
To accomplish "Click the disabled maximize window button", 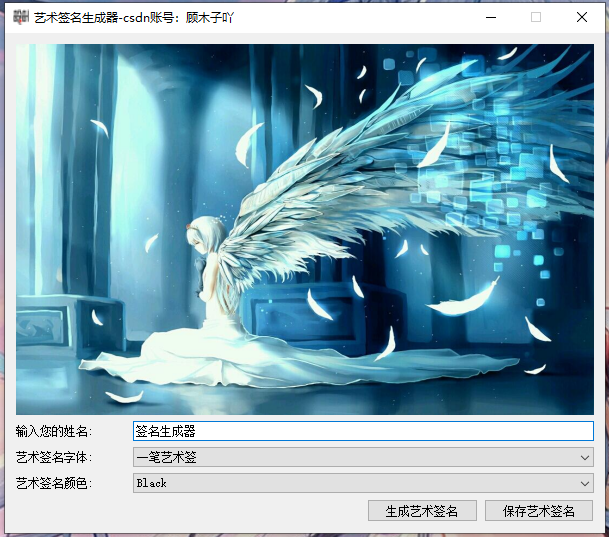I will [536, 17].
